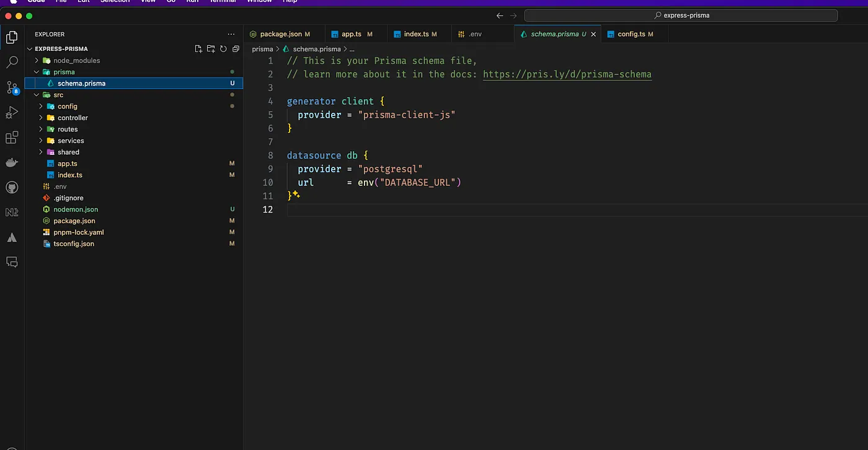The image size is (868, 450).
Task: Click the back navigation arrow
Action: coord(500,15)
